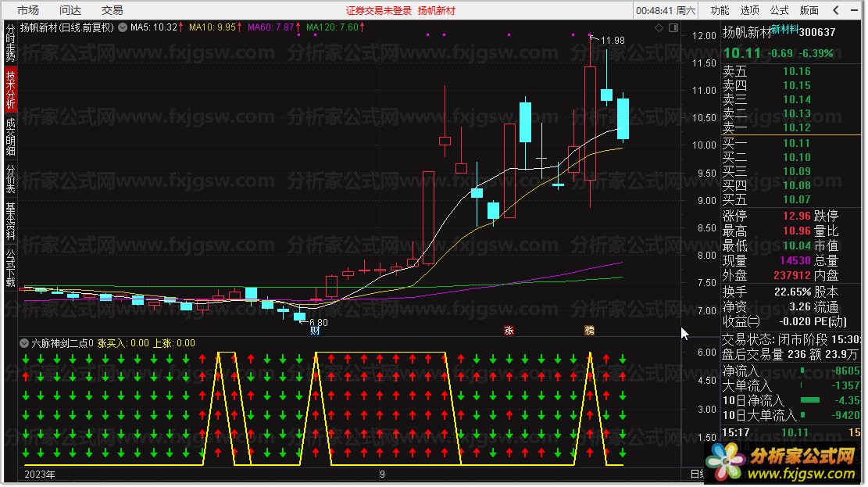Open the 成交明细 sidebar tab
Viewport: 868px width, 487px height.
tap(10, 137)
